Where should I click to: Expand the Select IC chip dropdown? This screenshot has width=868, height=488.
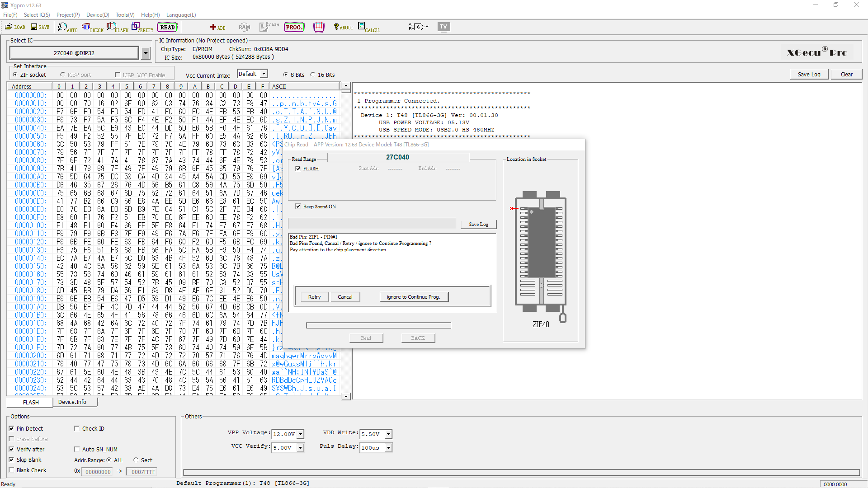tap(146, 53)
